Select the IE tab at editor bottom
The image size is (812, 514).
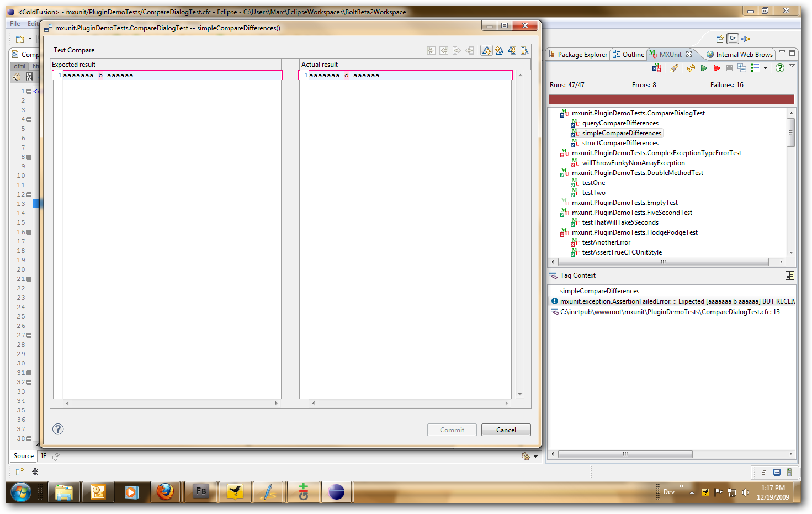[44, 456]
